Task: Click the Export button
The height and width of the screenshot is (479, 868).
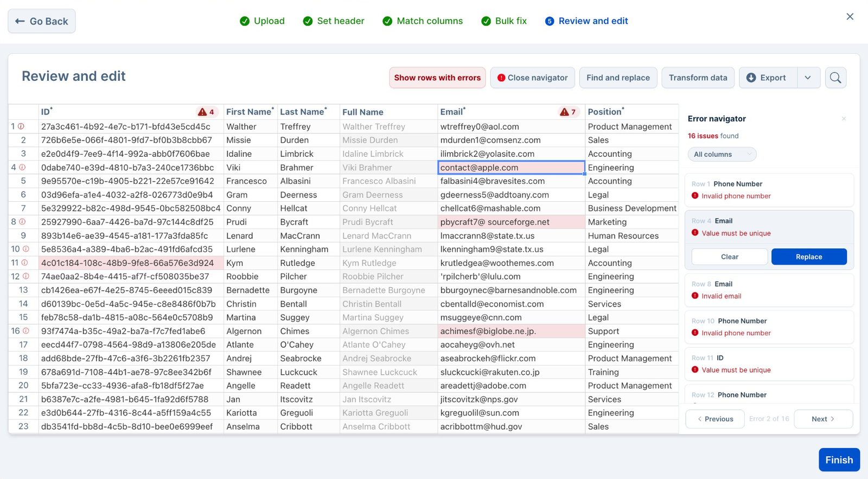Action: pyautogui.click(x=768, y=78)
